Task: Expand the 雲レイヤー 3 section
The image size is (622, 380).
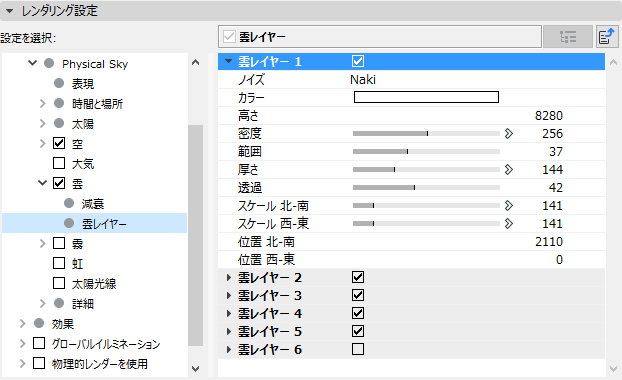Action: (229, 295)
